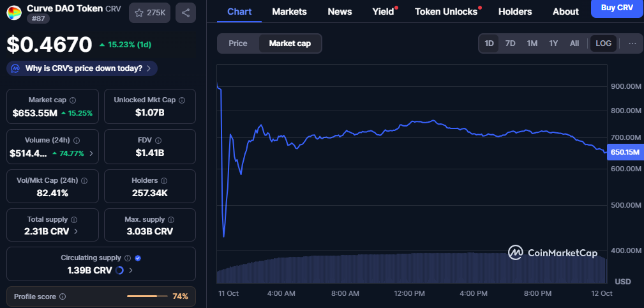This screenshot has height=308, width=644.
Task: Click the Market cap info icon
Action: [73, 100]
